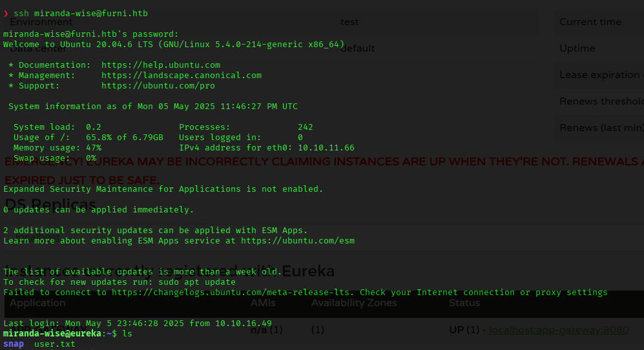
Task: Click the Uptime row label
Action: click(577, 48)
